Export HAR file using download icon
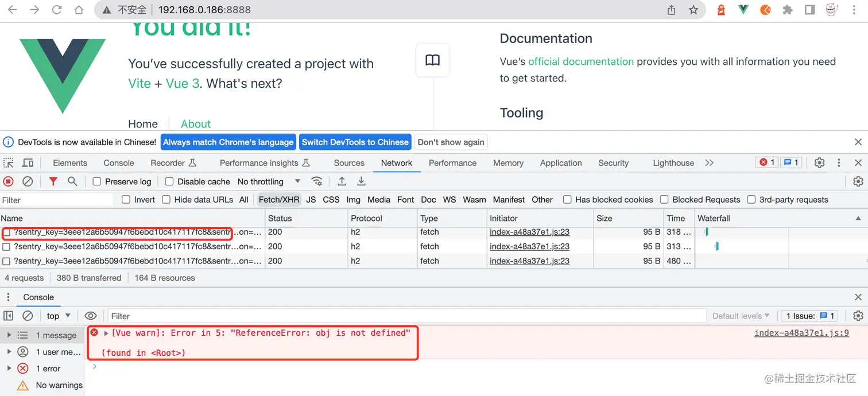 coord(361,181)
